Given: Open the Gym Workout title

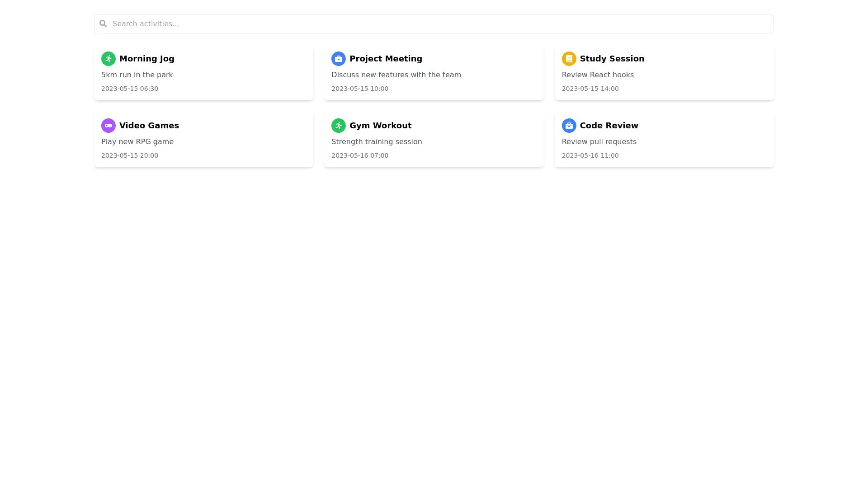Looking at the screenshot, I should tap(380, 126).
